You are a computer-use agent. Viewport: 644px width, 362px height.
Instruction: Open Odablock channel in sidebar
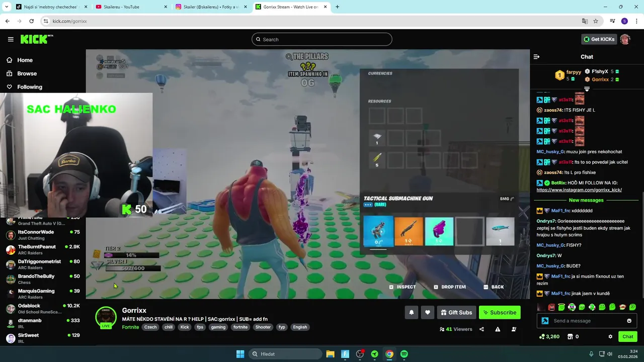click(x=43, y=309)
